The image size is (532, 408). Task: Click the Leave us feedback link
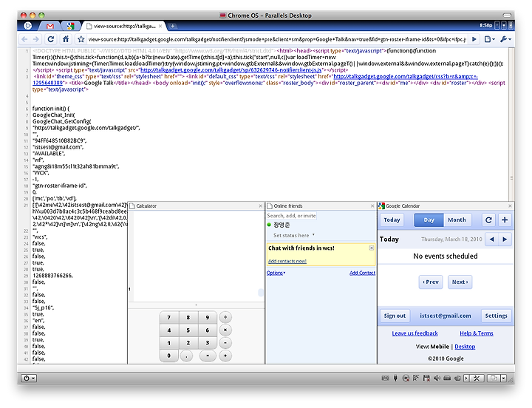[x=415, y=333]
